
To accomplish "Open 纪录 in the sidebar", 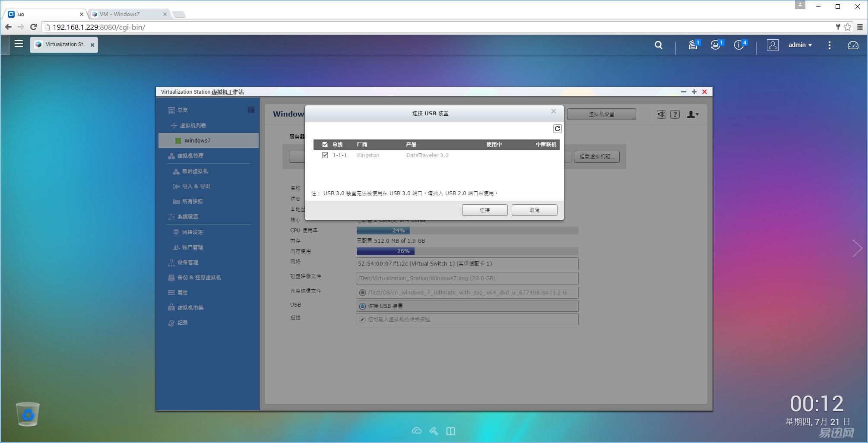I will point(178,323).
